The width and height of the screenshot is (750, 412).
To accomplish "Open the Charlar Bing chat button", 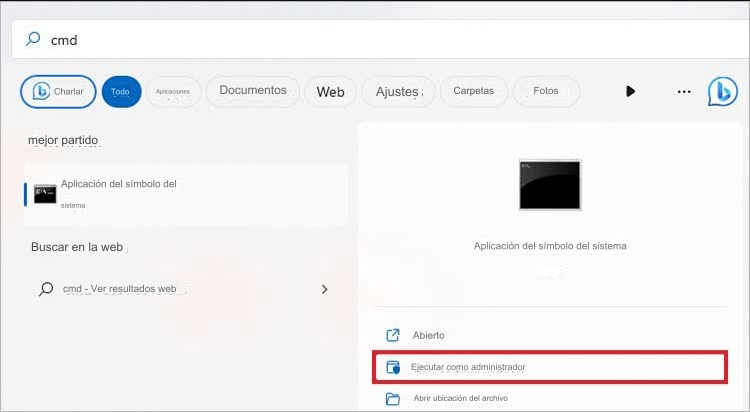I will tap(58, 91).
